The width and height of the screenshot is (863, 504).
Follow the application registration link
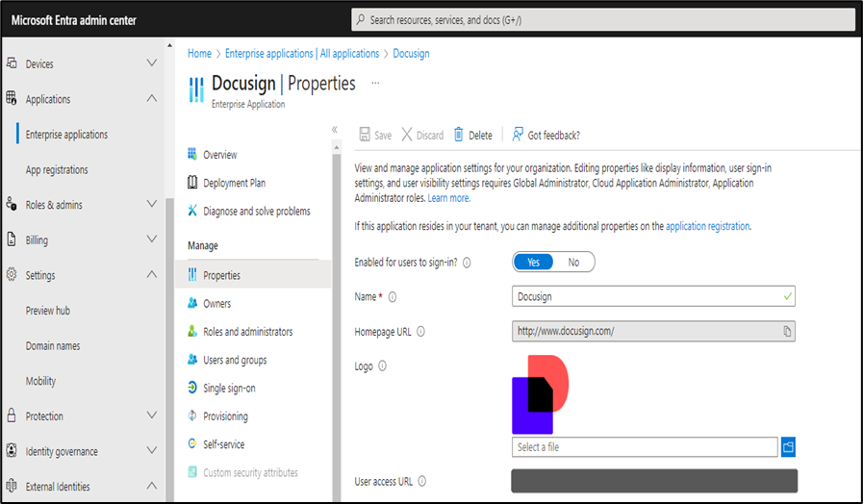click(x=707, y=227)
